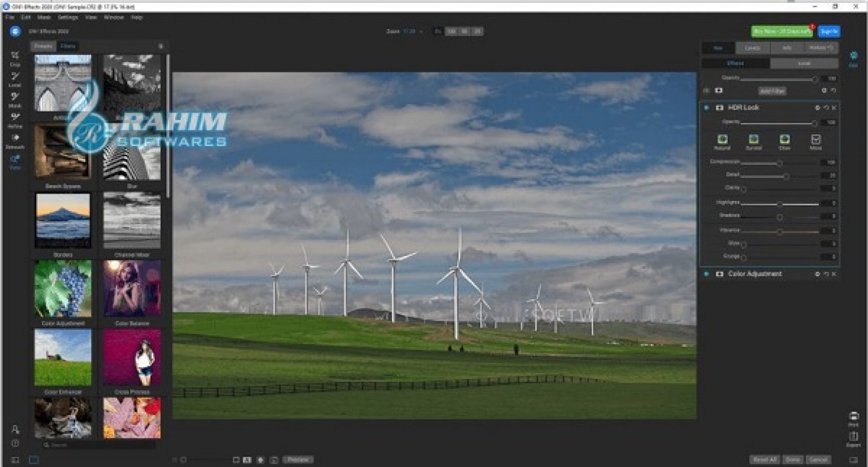This screenshot has width=868, height=467.
Task: Open the Refine tool
Action: (x=15, y=119)
